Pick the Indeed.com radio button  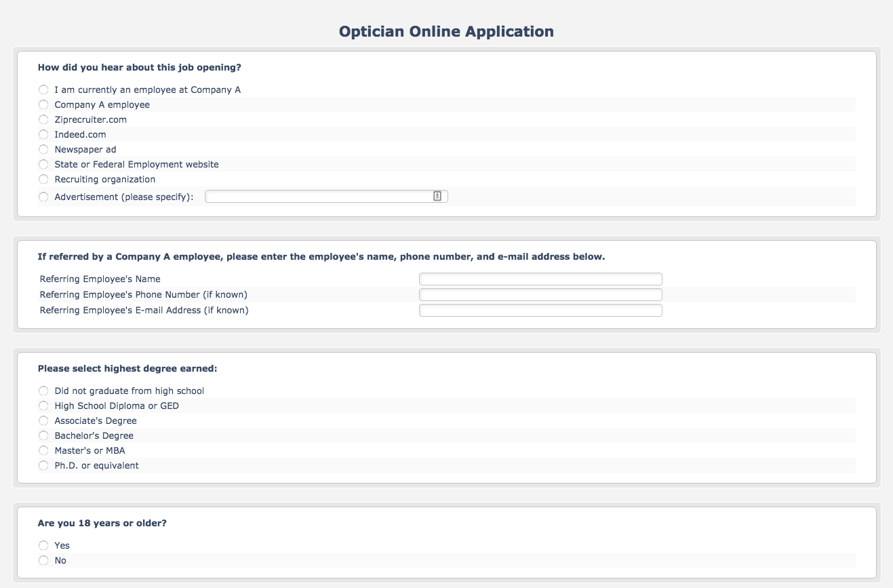coord(43,134)
